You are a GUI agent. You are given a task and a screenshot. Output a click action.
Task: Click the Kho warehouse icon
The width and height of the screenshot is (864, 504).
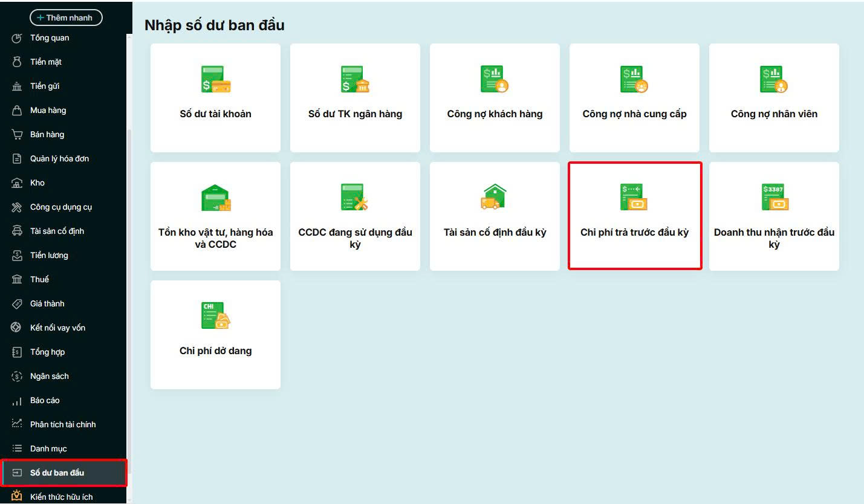(17, 183)
